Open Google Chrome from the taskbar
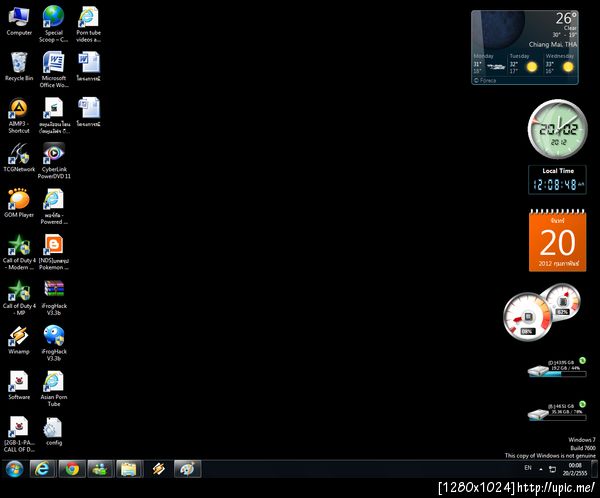 (x=72, y=469)
